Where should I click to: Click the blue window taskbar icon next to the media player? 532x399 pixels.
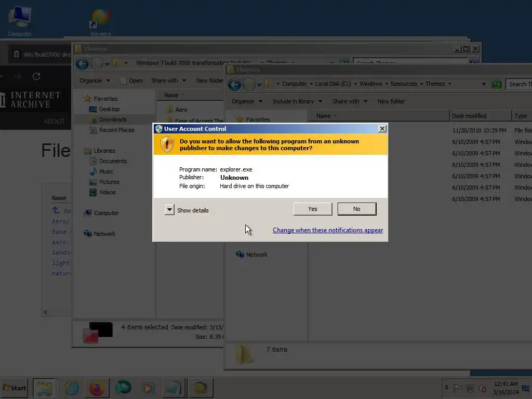coord(175,388)
